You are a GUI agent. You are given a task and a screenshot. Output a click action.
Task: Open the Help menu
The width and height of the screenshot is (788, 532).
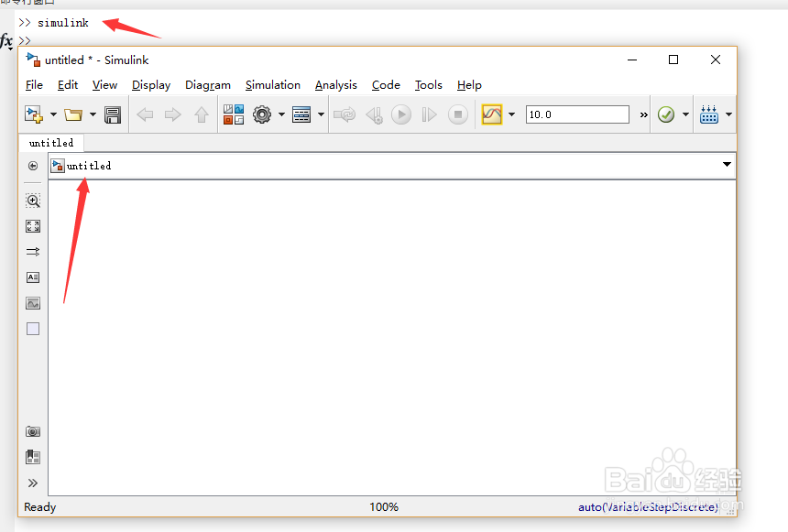coord(469,85)
